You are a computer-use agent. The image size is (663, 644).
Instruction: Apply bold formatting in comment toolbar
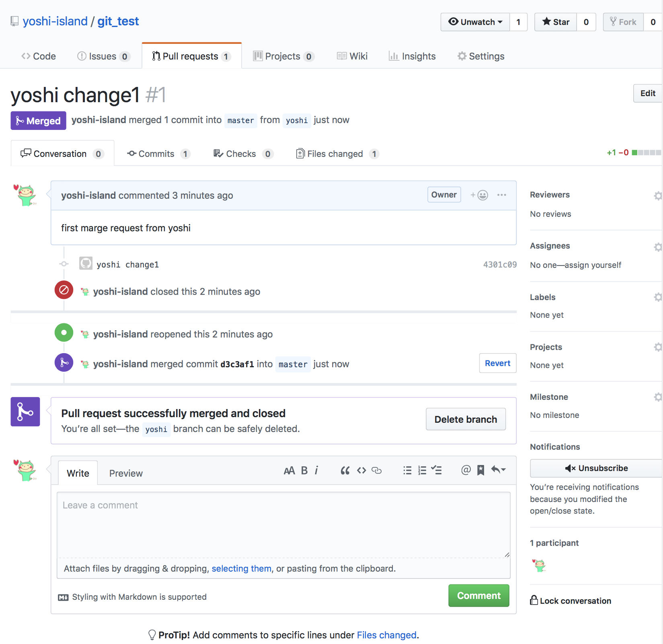tap(304, 470)
